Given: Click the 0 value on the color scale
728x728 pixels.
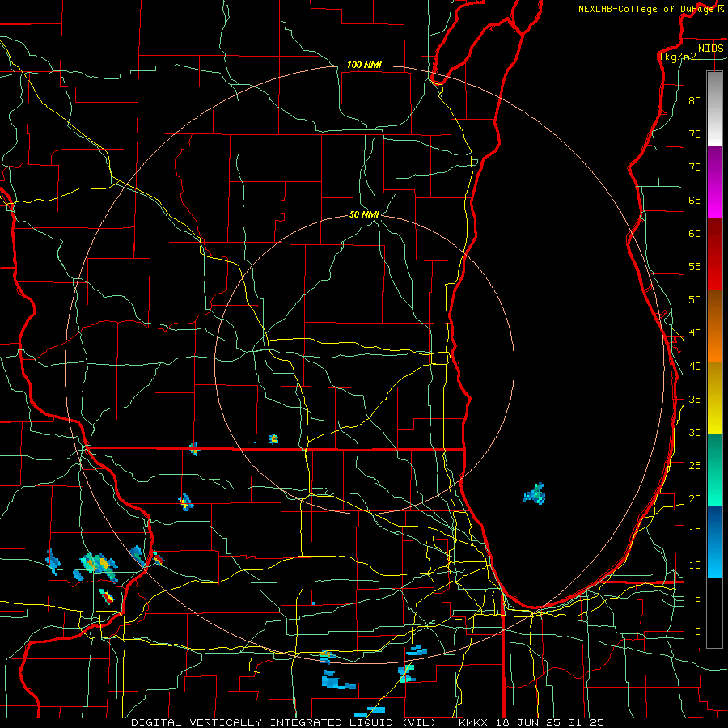Looking at the screenshot, I should [698, 632].
